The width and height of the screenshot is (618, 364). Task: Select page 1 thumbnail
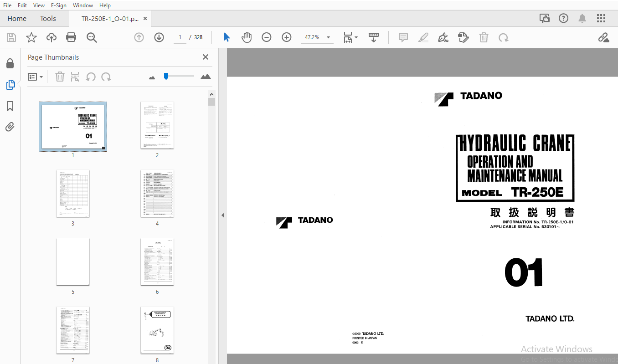pos(73,126)
